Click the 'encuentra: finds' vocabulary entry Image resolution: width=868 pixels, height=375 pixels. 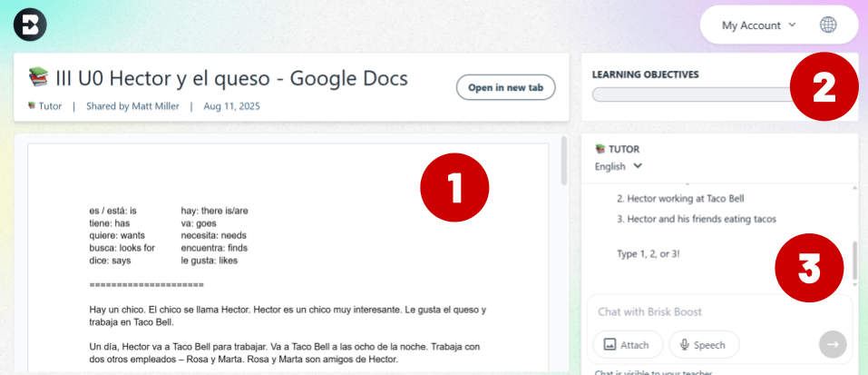214,248
